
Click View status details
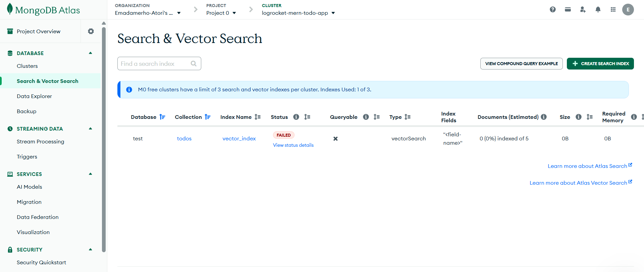tap(293, 145)
